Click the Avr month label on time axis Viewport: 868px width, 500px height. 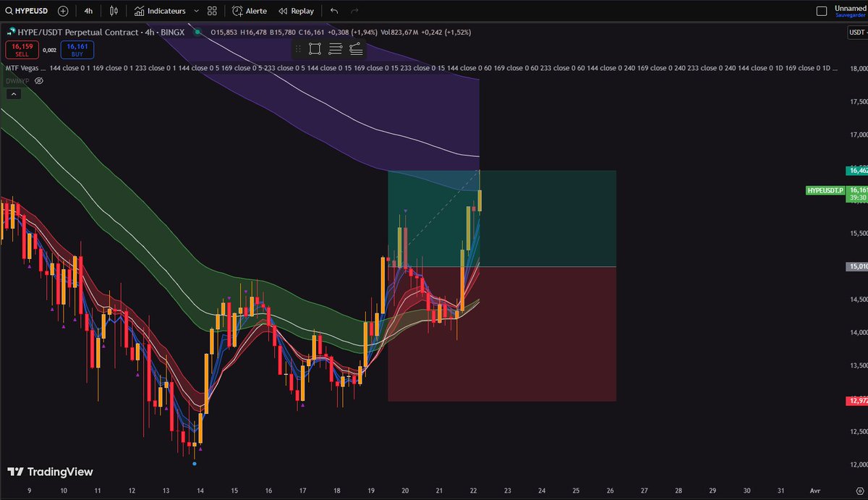coord(814,490)
